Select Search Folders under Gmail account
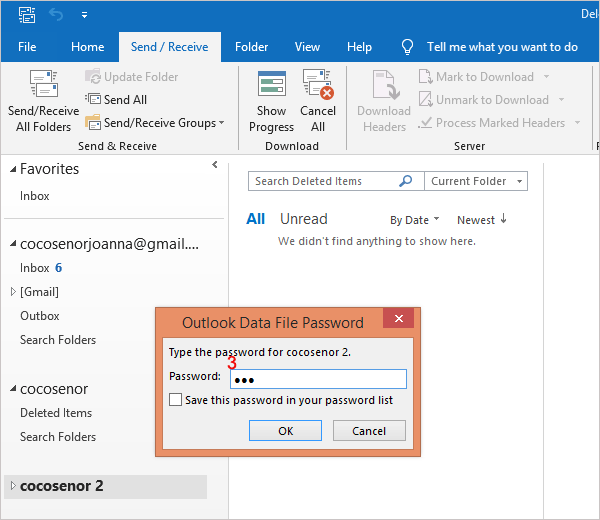The image size is (600, 520). 58,340
